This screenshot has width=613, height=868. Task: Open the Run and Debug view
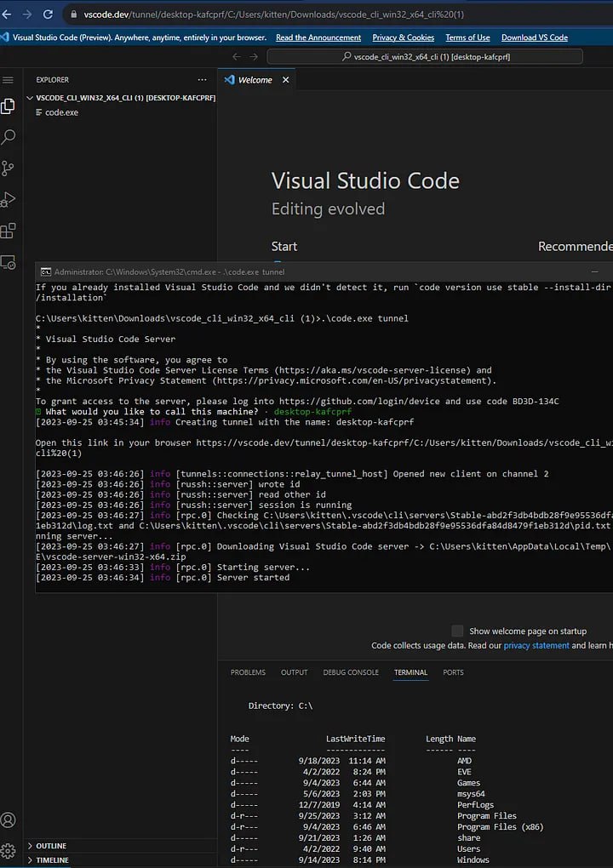pos(8,199)
